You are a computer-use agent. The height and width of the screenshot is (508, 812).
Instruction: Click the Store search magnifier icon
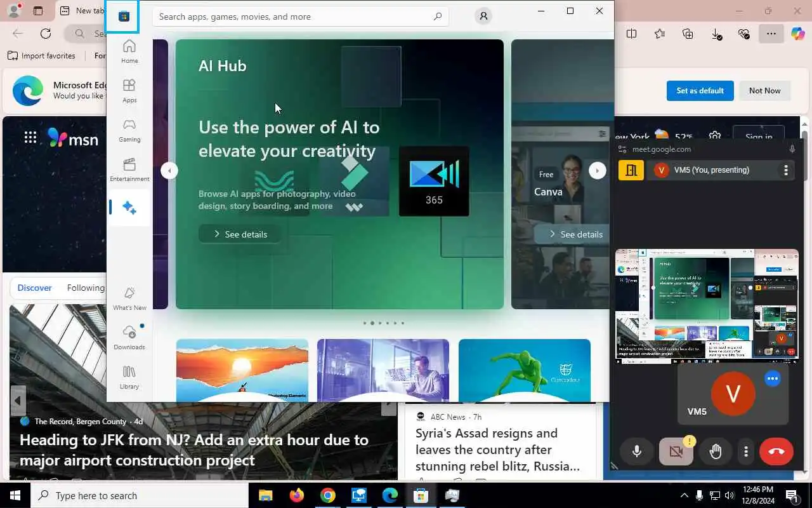438,17
